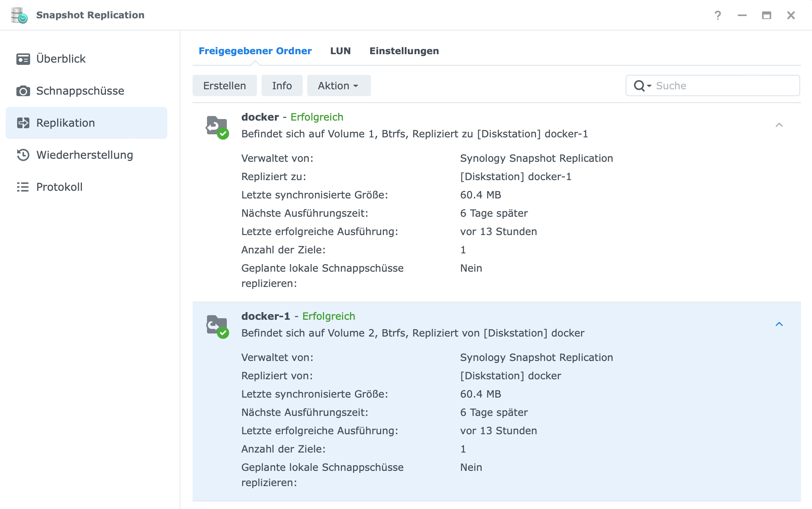Click the Replikation sidebar icon
The width and height of the screenshot is (812, 509).
point(23,123)
